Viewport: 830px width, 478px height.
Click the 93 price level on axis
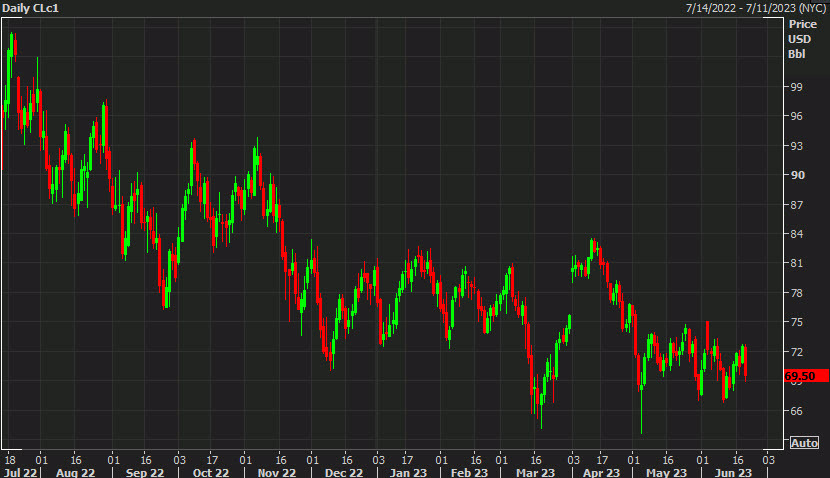[796, 146]
